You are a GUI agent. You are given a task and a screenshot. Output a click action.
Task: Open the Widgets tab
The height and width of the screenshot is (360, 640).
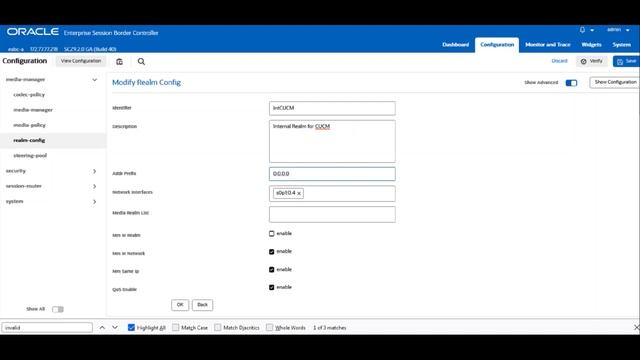pyautogui.click(x=591, y=44)
